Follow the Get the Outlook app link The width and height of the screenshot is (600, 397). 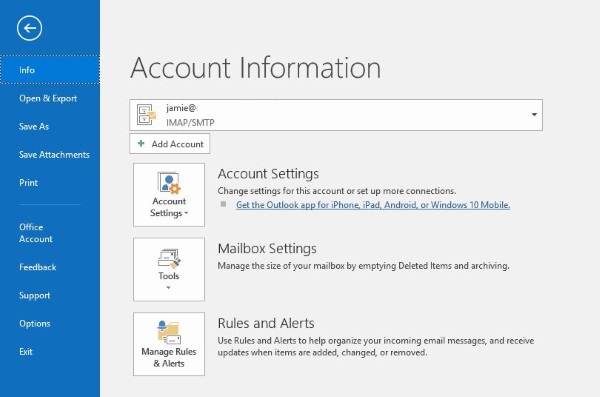[x=373, y=205]
